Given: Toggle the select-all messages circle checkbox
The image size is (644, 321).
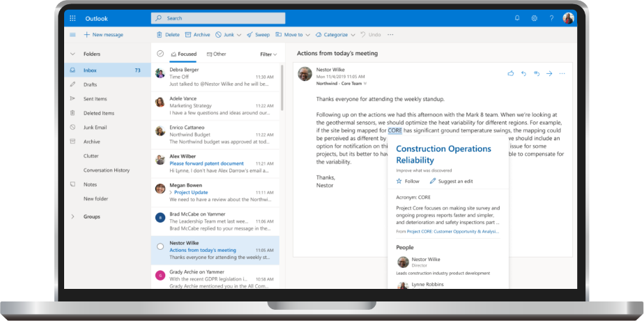Looking at the screenshot, I should [x=160, y=54].
